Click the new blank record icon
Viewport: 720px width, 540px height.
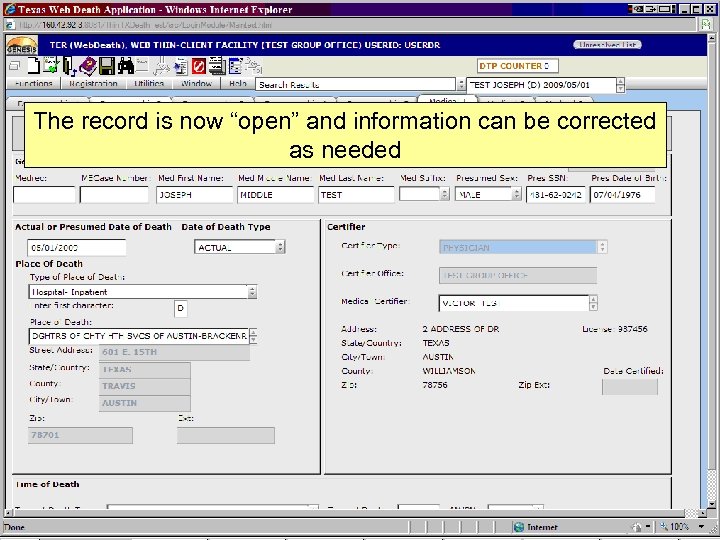33,66
